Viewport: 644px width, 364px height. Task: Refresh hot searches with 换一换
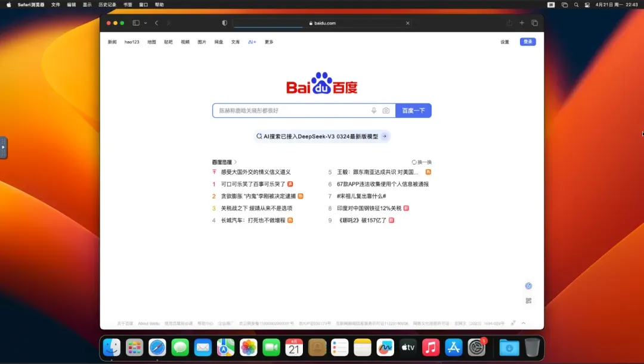click(422, 162)
